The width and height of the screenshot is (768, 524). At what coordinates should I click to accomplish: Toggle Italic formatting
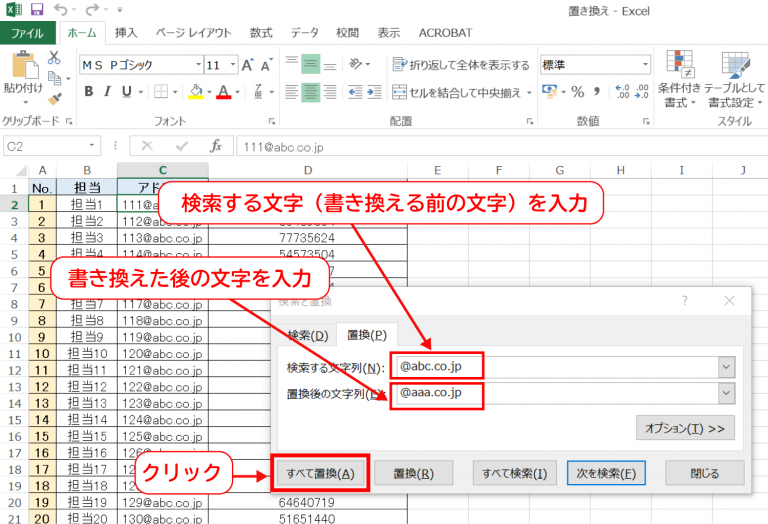tap(107, 91)
